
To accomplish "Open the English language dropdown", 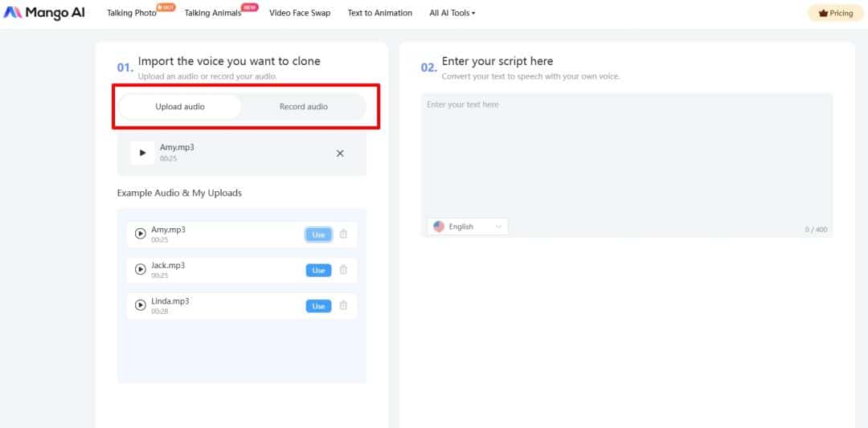I will click(467, 226).
